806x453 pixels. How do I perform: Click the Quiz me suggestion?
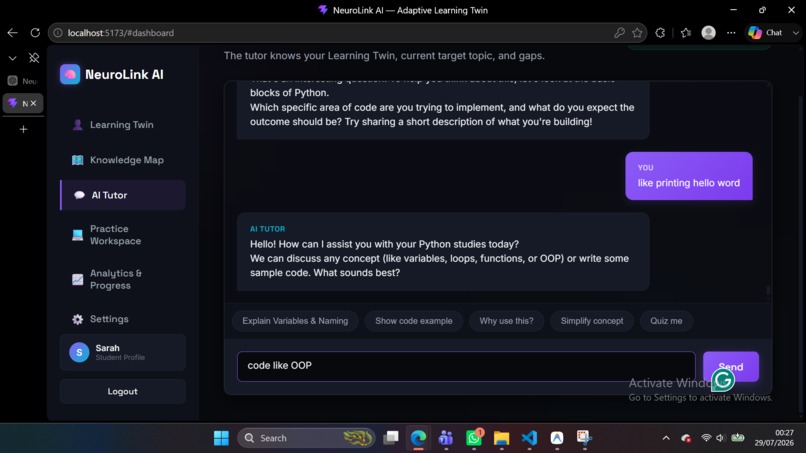click(x=666, y=321)
